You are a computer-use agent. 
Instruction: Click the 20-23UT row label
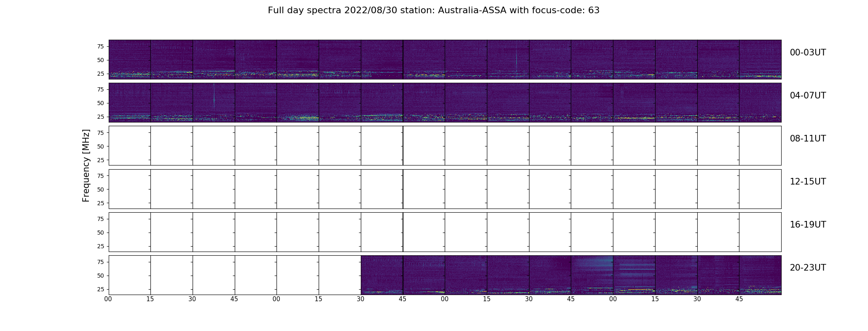tap(808, 268)
